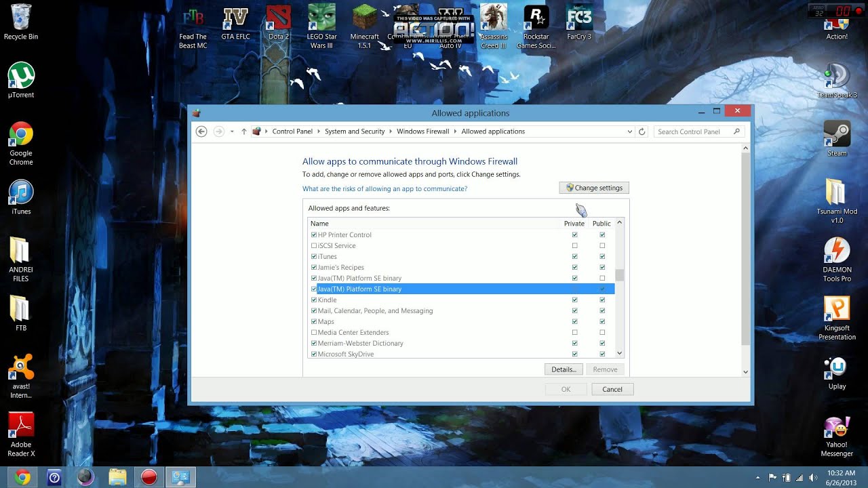Refresh the Control Panel address bar
The width and height of the screenshot is (868, 488).
pyautogui.click(x=642, y=131)
